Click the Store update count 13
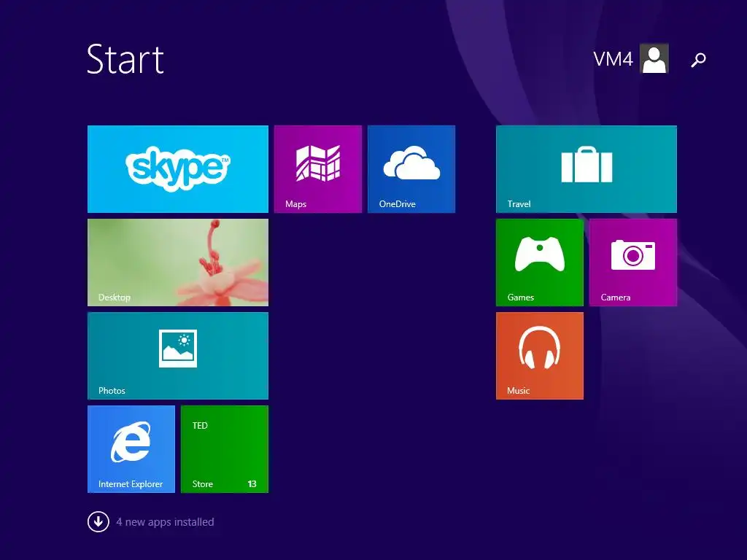This screenshot has width=747, height=560. [x=252, y=484]
